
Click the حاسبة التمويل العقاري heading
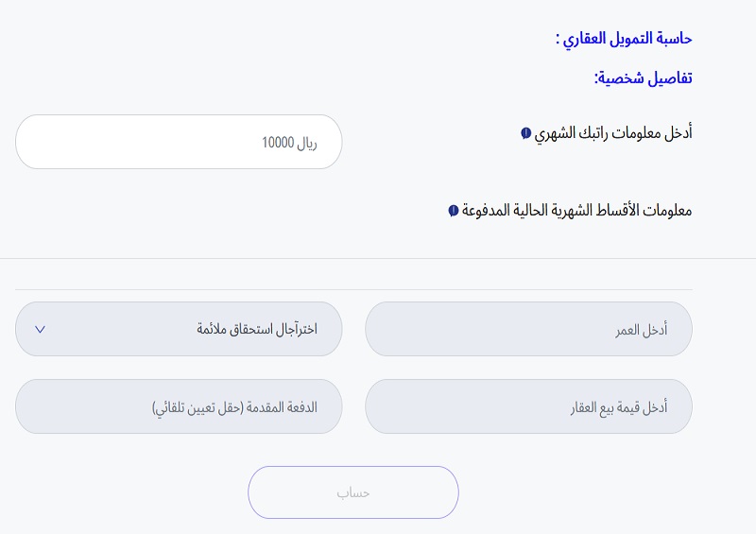click(624, 39)
